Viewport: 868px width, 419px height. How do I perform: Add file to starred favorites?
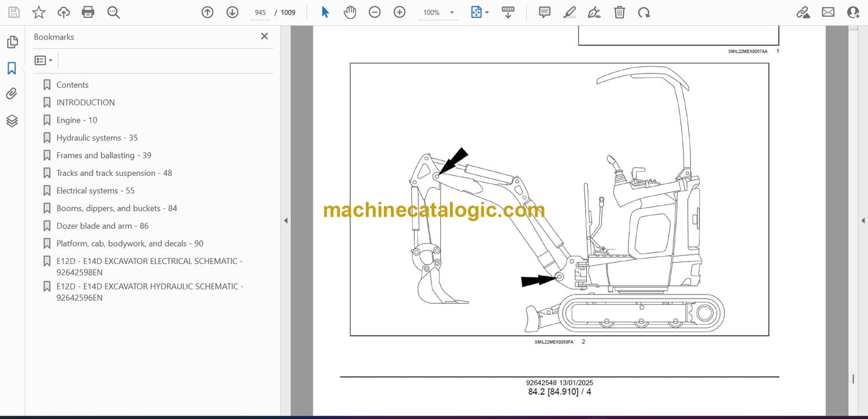[x=39, y=12]
